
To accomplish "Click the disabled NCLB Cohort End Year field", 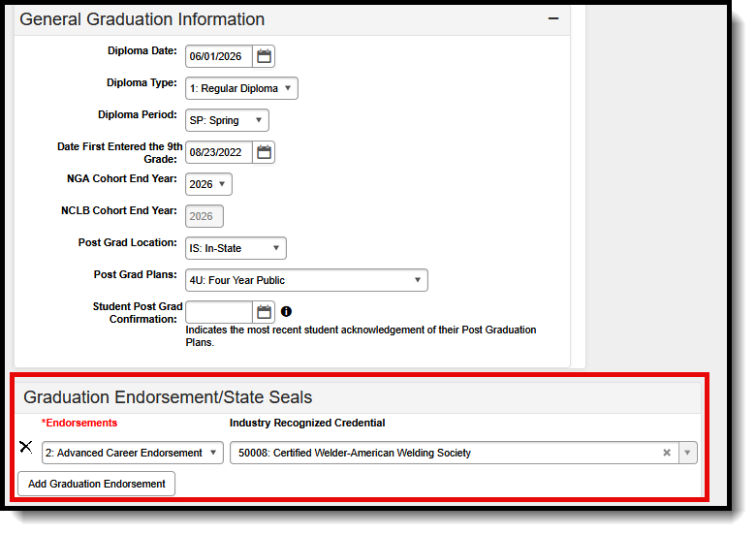I will (205, 216).
